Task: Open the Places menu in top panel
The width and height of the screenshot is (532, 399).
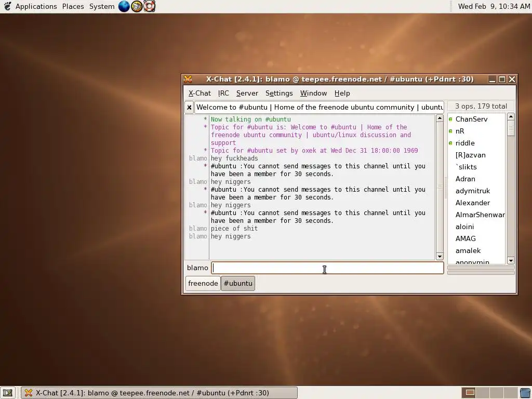Action: (73, 6)
